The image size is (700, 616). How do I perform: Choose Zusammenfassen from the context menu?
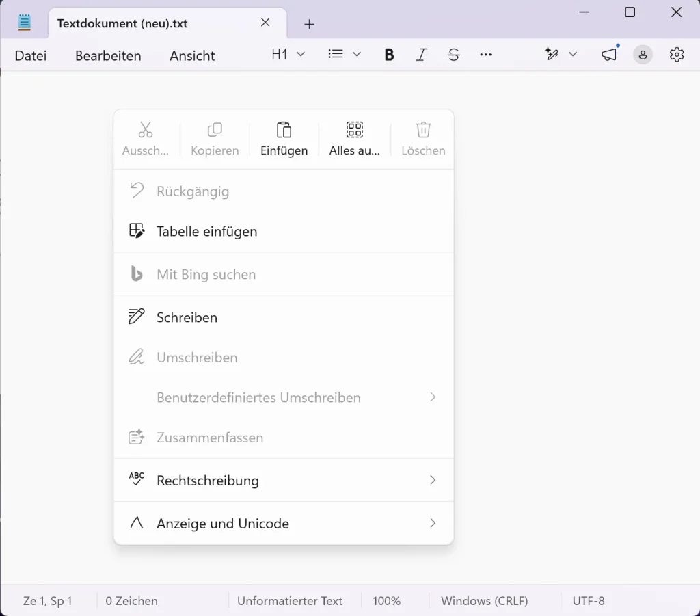284,438
